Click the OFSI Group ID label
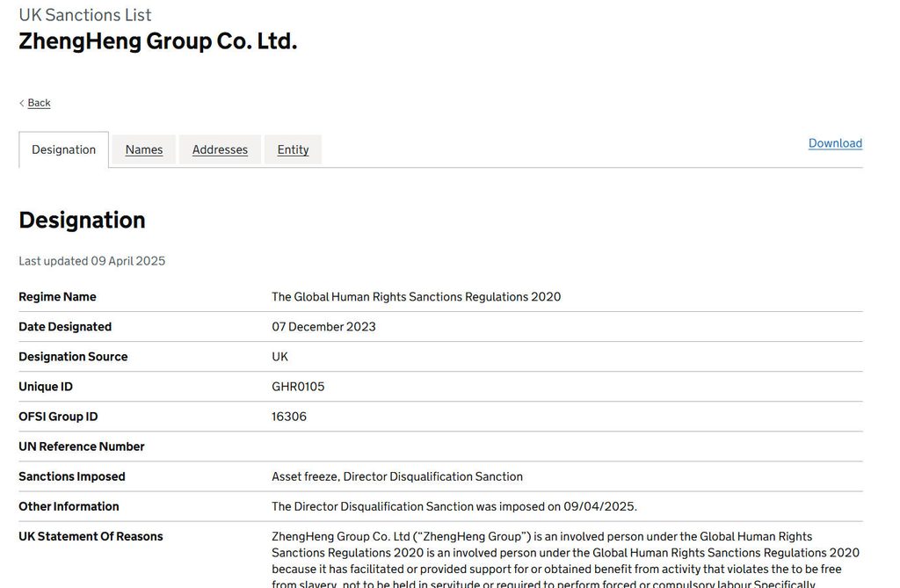This screenshot has height=588, width=900. click(x=58, y=417)
